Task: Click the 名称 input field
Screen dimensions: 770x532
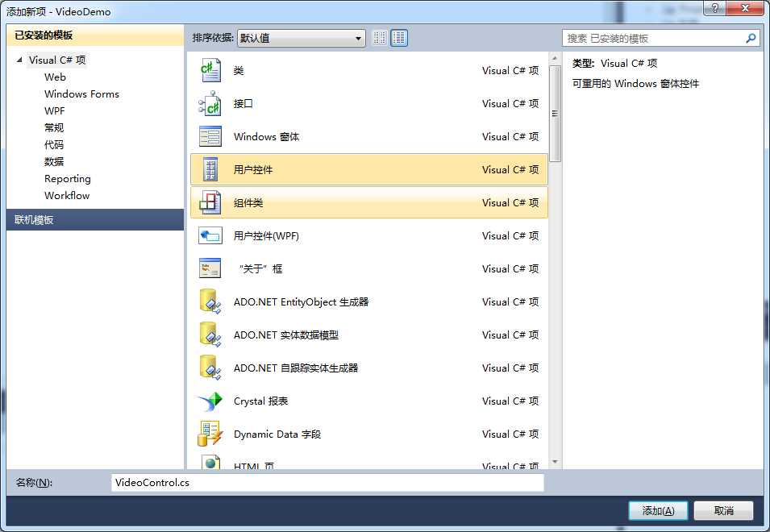Action: 327,483
